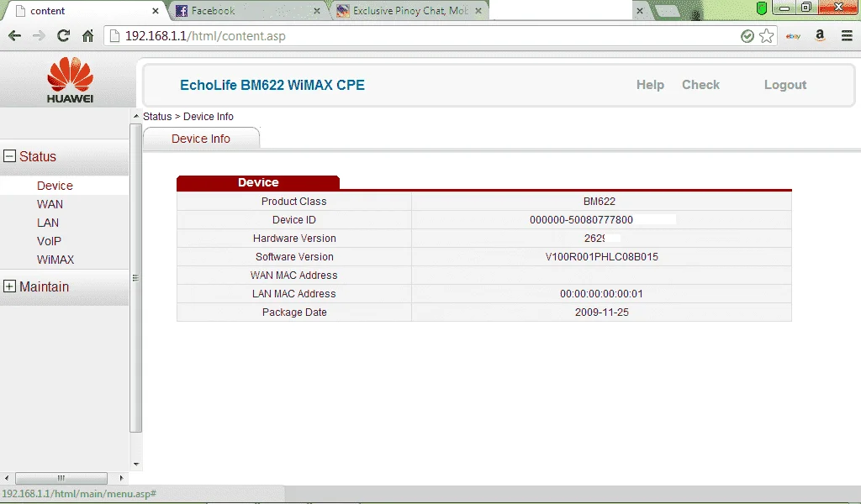Click the EchoLife BM622 WiMAX CPE title
This screenshot has height=504, width=861.
pyautogui.click(x=272, y=85)
